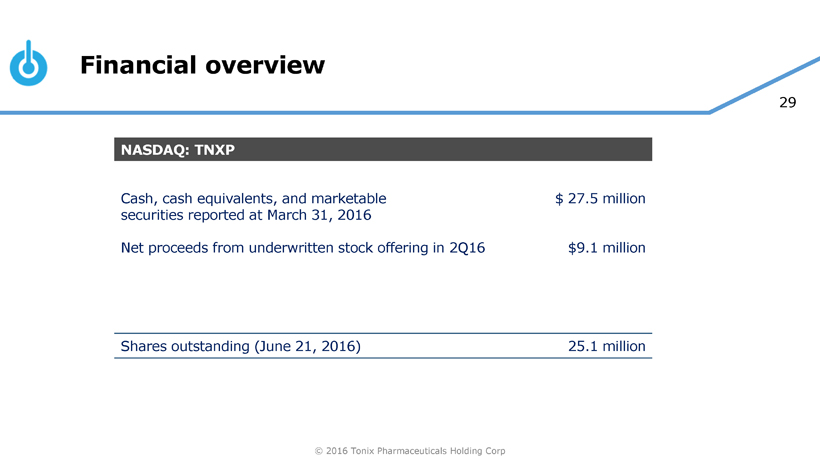Click the "$9.1 million" amount

pos(606,247)
